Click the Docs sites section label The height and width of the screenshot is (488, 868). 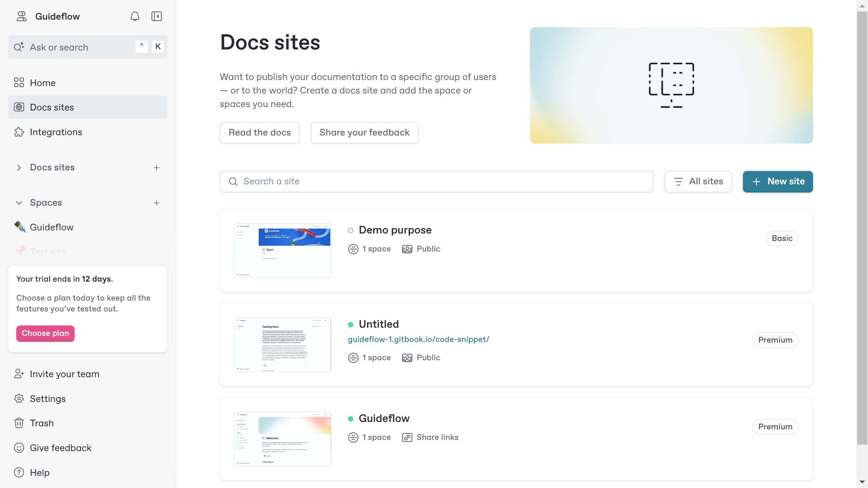(x=52, y=167)
